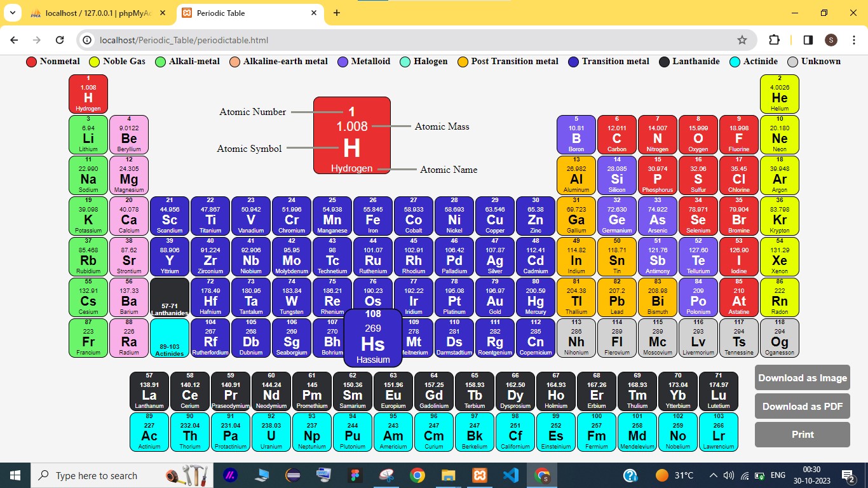Select the Uranium element tile
Screen dimensions: 868x488
tap(271, 432)
